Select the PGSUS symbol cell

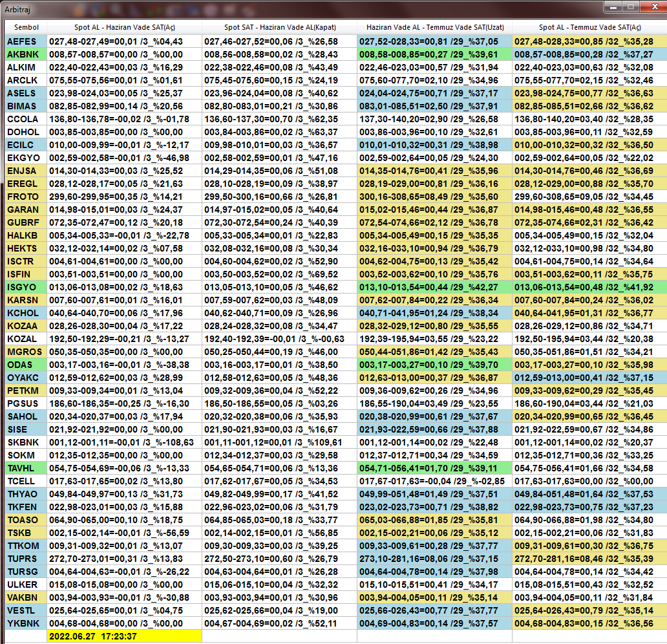(x=25, y=403)
